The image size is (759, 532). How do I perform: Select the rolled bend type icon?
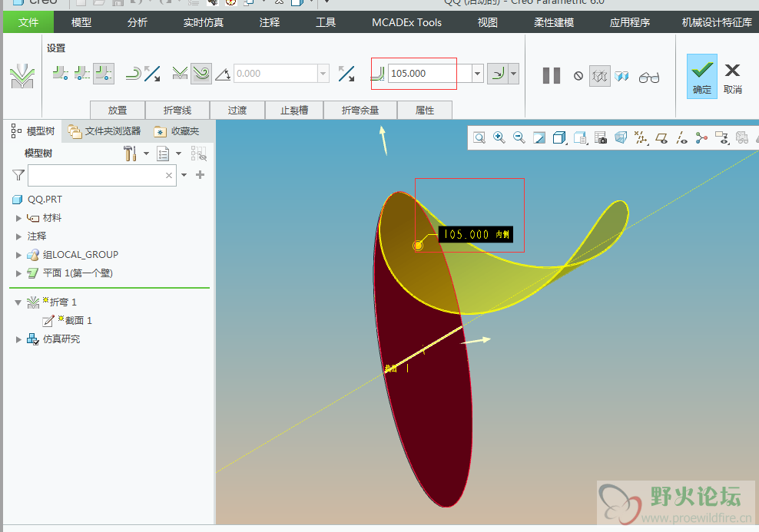click(x=201, y=74)
